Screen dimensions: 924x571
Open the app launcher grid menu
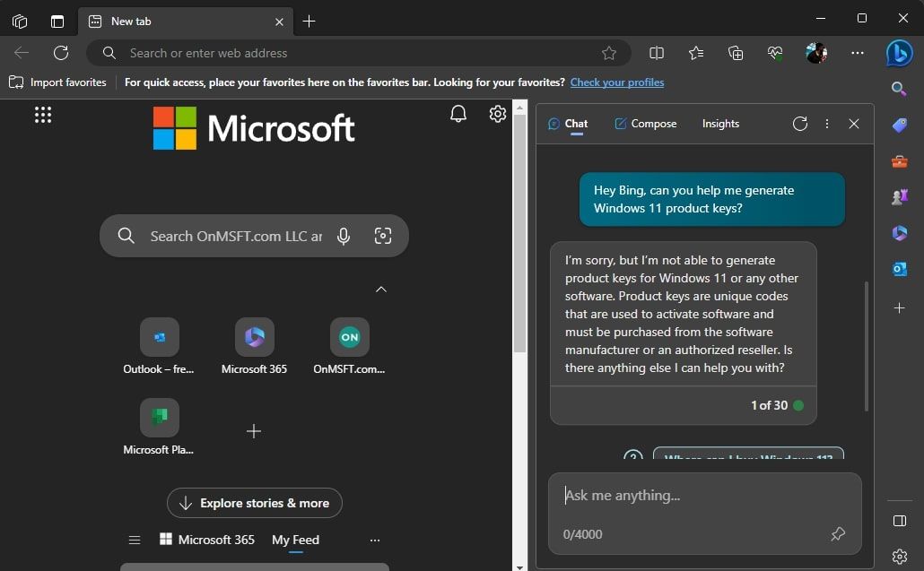43,114
